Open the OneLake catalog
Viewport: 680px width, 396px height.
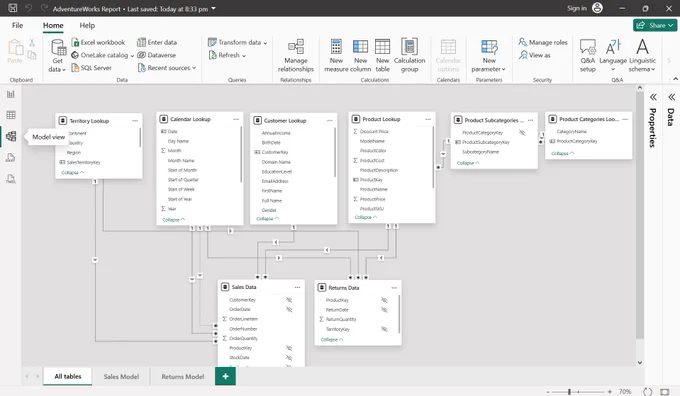click(102, 55)
